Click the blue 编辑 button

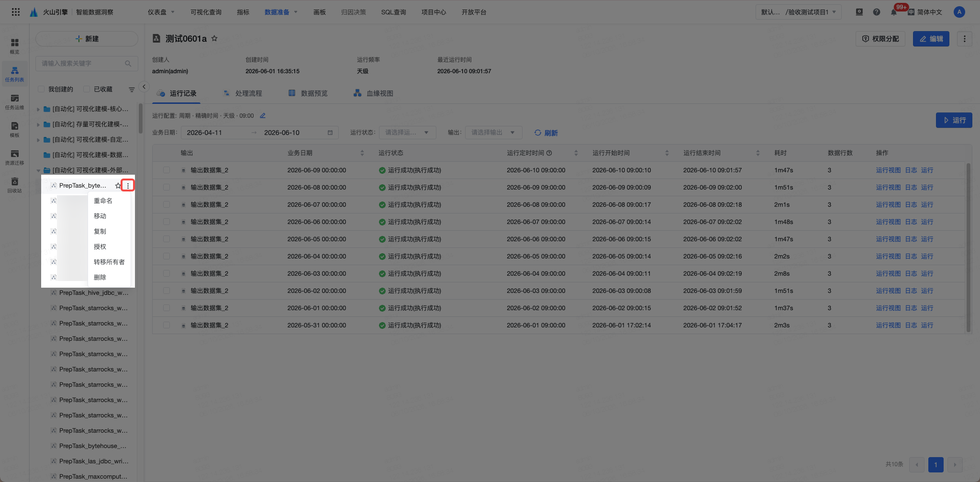coord(931,39)
